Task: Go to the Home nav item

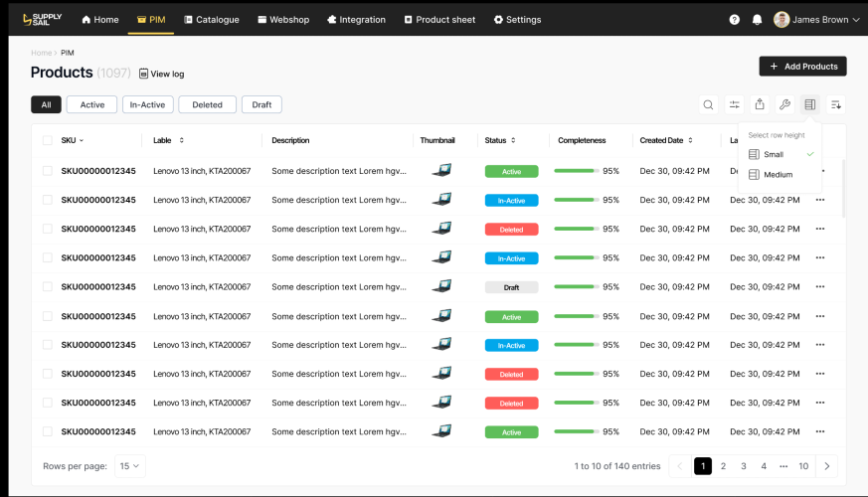Action: point(100,19)
